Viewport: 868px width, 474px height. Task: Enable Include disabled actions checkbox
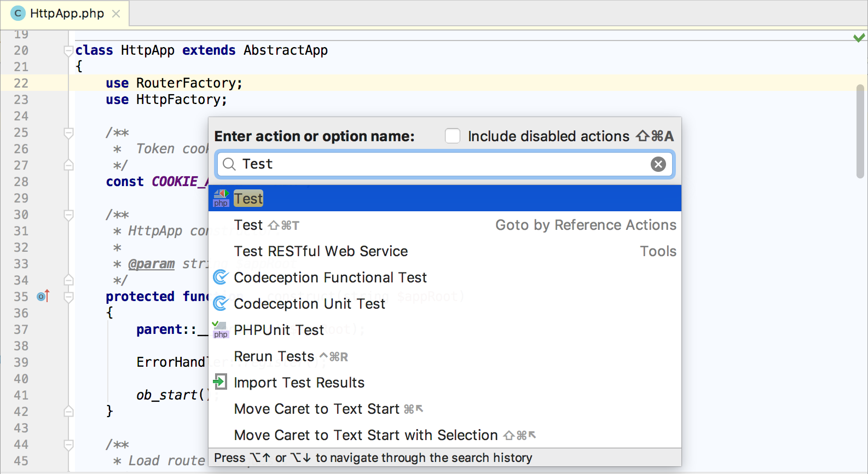point(453,136)
